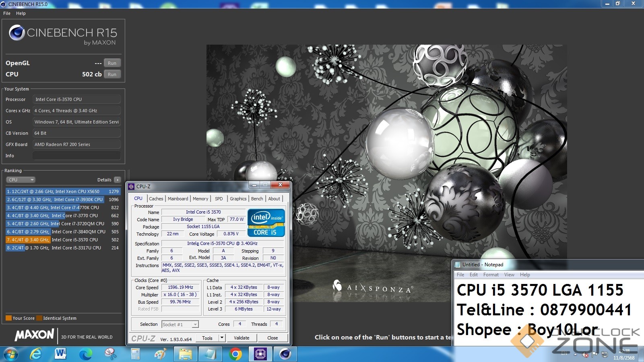644x362 pixels.
Task: Expand the Tools dropdown arrow in CPU-Z
Action: [x=222, y=338]
